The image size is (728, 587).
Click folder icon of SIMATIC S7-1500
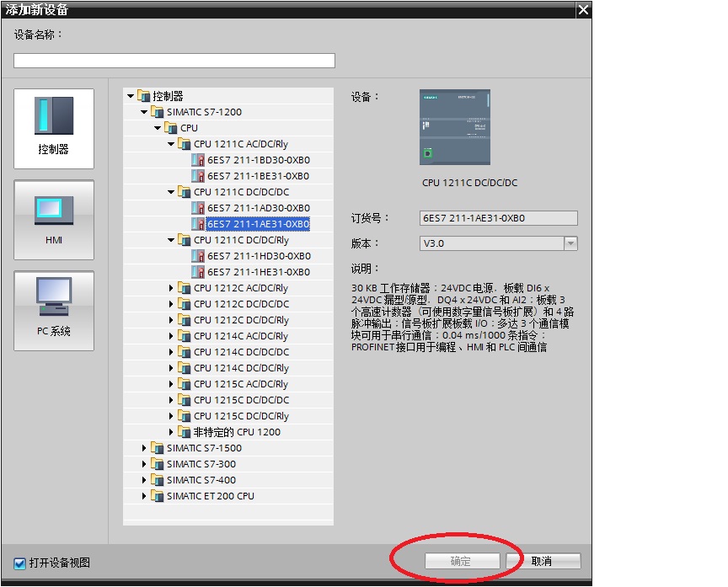pos(158,448)
